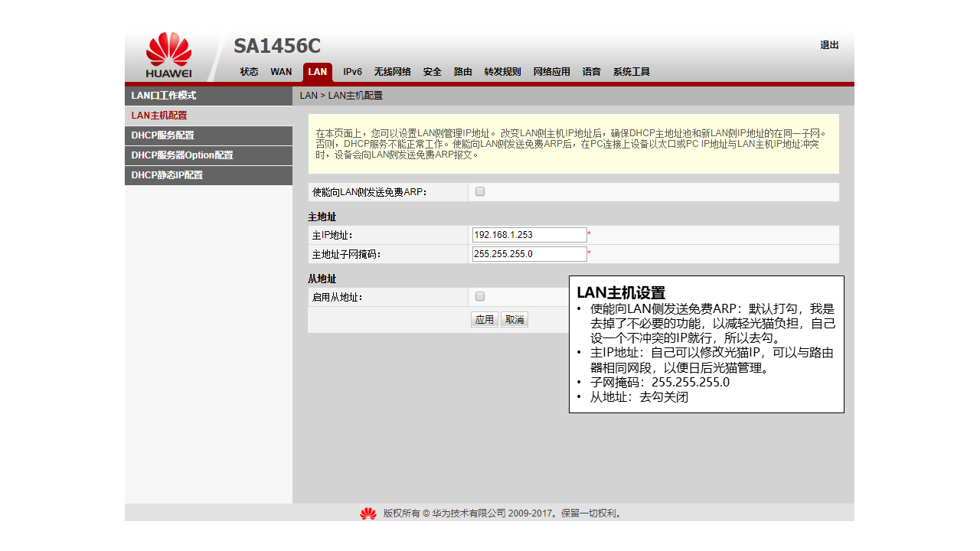This screenshot has width=980, height=551.
Task: Click the Huawei logo in header
Action: tap(168, 55)
